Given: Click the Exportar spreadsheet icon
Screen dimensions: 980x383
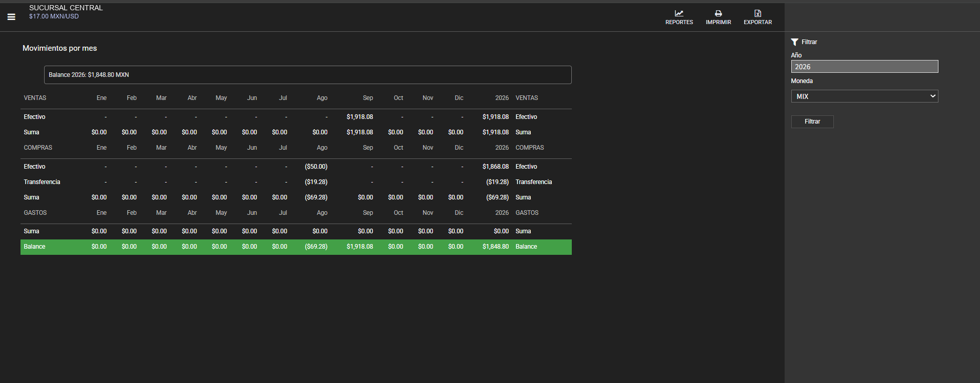Looking at the screenshot, I should click(758, 13).
